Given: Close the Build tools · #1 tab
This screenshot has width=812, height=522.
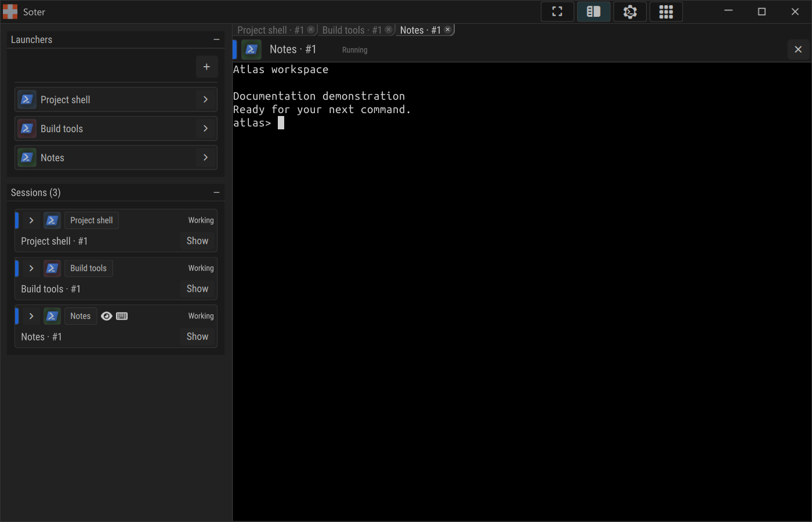Looking at the screenshot, I should (x=389, y=30).
